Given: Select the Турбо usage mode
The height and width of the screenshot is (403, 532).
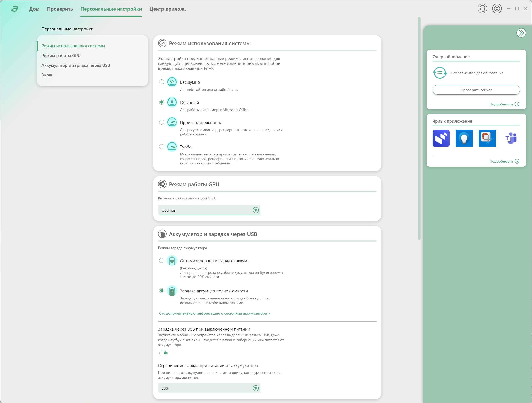Looking at the screenshot, I should (x=162, y=147).
